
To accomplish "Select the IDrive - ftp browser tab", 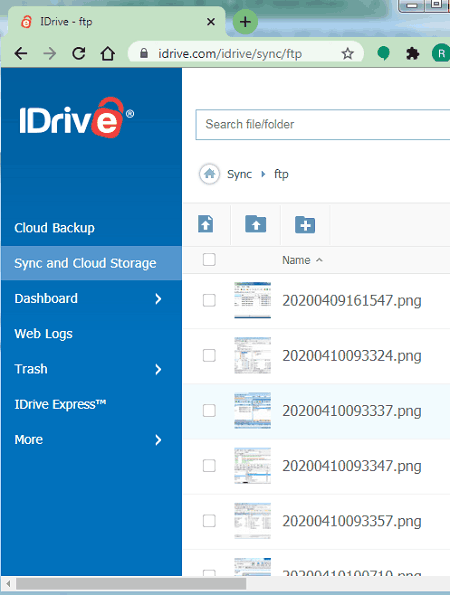I will pos(116,22).
